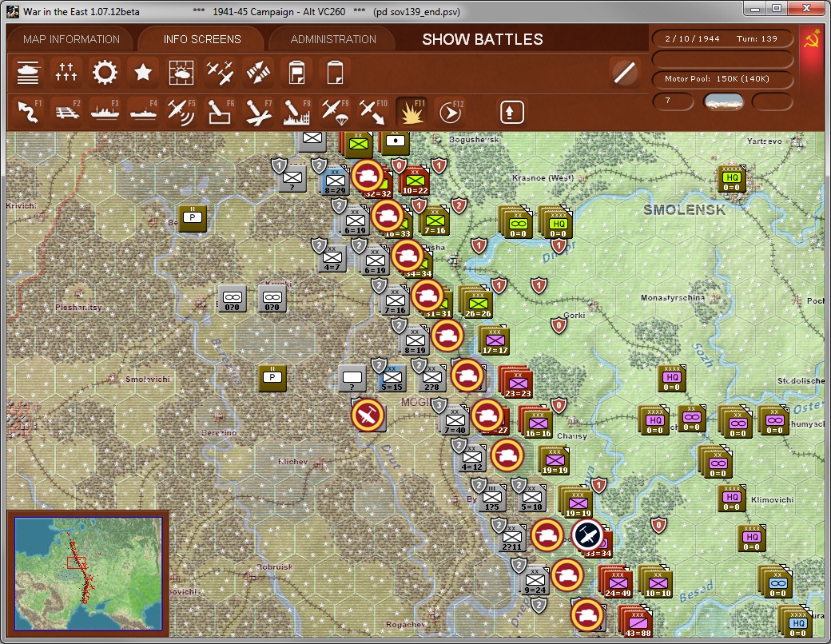Select F1 move mode
831x644 pixels.
point(28,112)
